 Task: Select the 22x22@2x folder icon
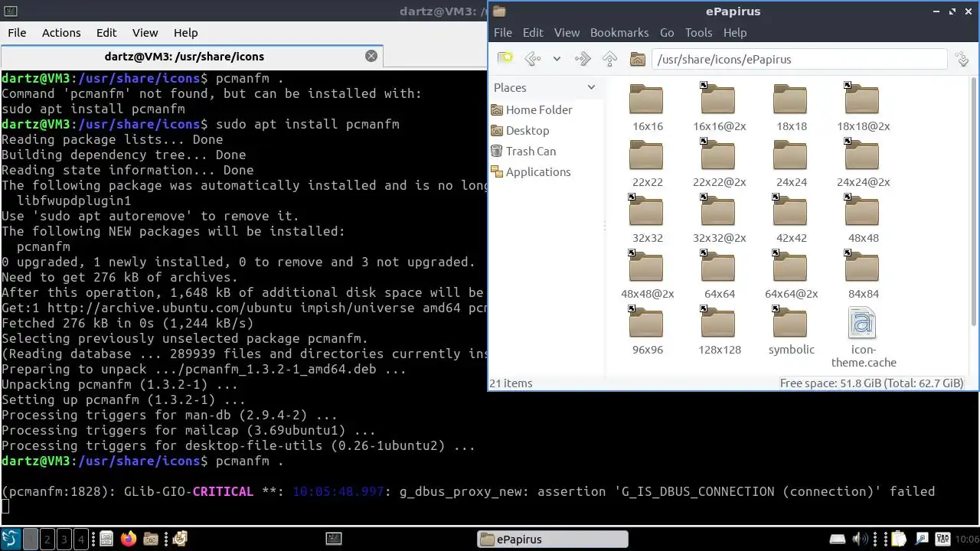coord(718,156)
